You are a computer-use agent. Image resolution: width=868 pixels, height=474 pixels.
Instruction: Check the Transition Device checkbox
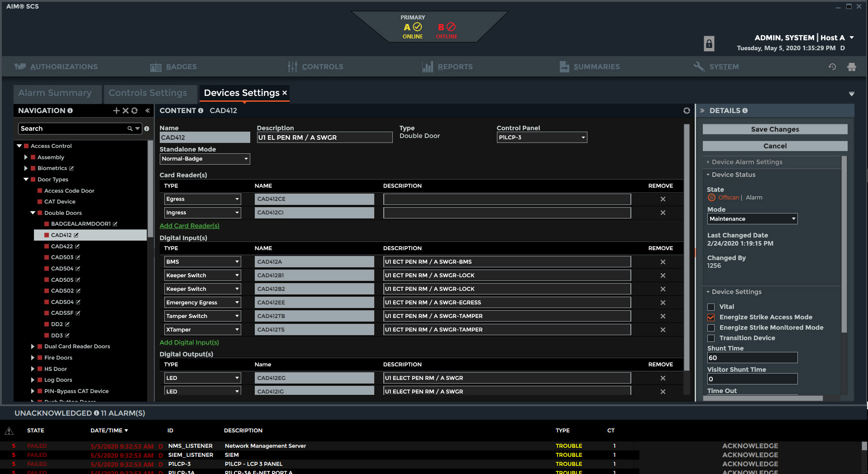pos(711,338)
